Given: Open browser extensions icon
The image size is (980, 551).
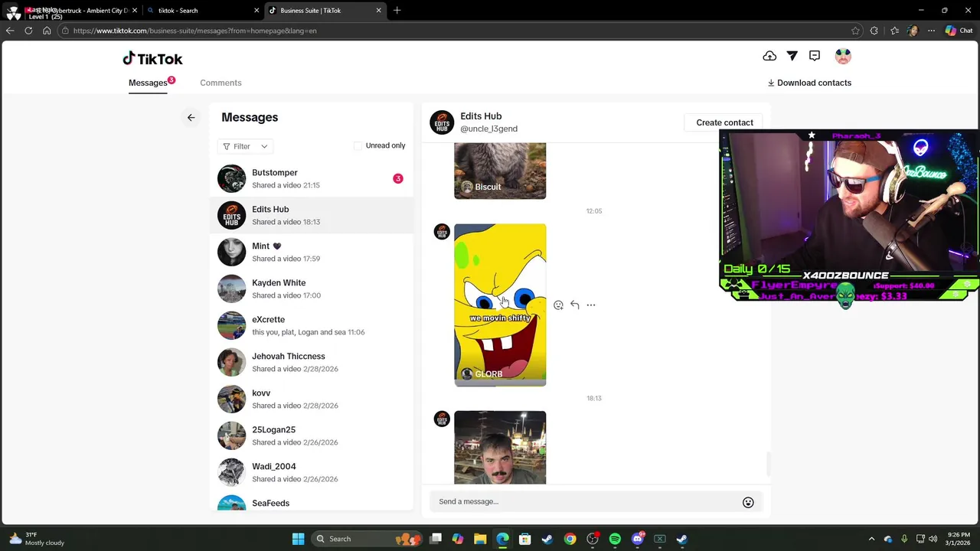Looking at the screenshot, I should 874,31.
